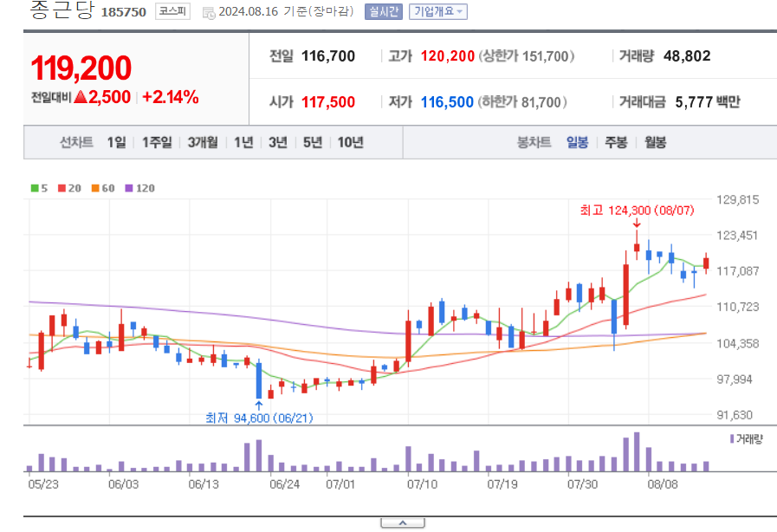
Task: Select the 5년 line chart period
Action: pyautogui.click(x=313, y=143)
